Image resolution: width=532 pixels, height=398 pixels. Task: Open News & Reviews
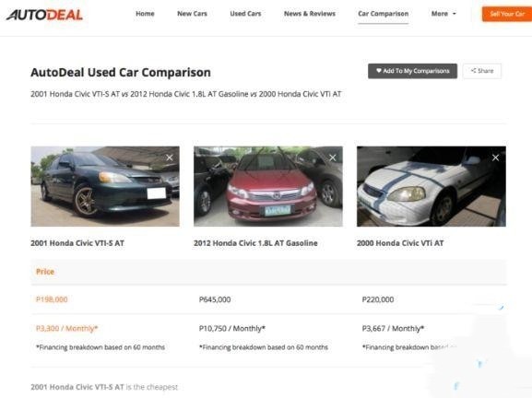pyautogui.click(x=310, y=14)
